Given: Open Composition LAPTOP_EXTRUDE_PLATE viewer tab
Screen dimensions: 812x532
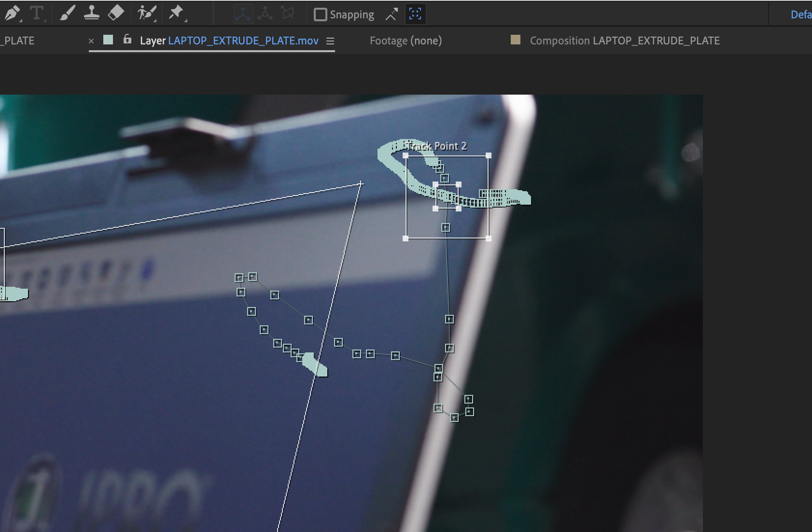Looking at the screenshot, I should tap(624, 41).
